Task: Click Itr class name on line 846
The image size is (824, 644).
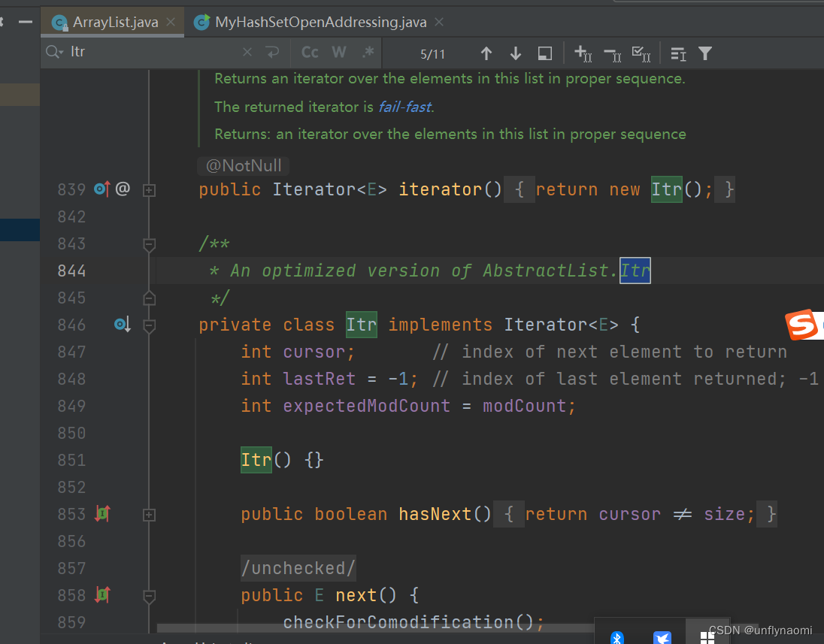Action: (x=361, y=325)
